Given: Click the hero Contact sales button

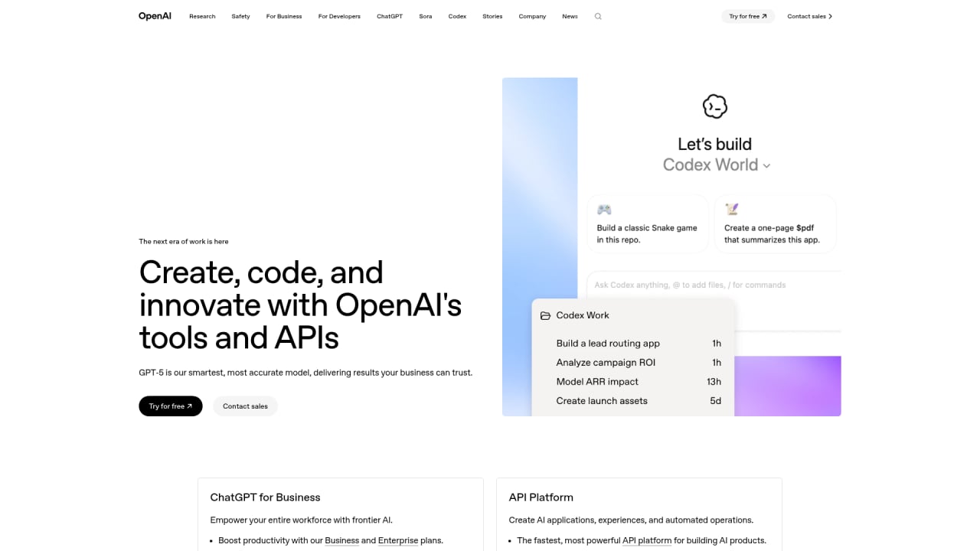Looking at the screenshot, I should click(x=245, y=406).
